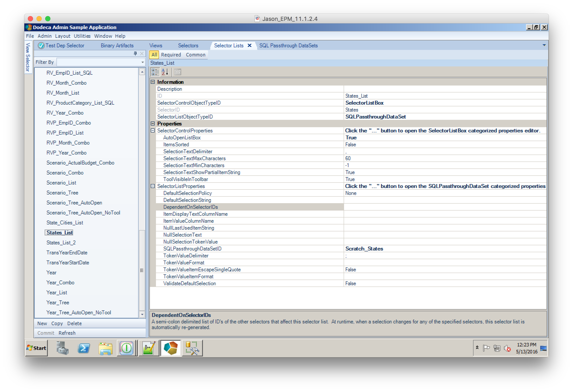The height and width of the screenshot is (392, 573).
Task: Switch property grid to Categorized view
Action: [155, 72]
